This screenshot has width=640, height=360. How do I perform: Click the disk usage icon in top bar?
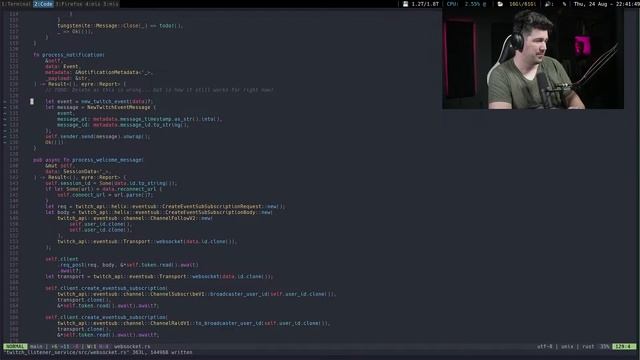point(405,4)
